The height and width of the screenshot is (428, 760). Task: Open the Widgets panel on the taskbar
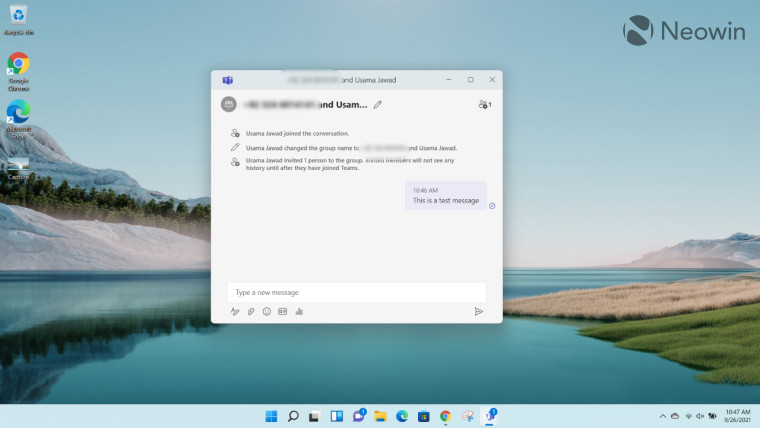[336, 416]
